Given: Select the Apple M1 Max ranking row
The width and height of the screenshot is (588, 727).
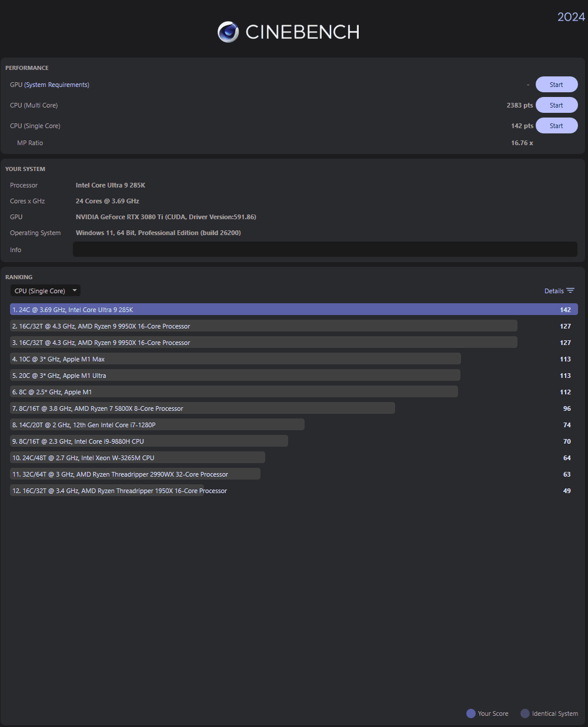Looking at the screenshot, I should click(294, 359).
